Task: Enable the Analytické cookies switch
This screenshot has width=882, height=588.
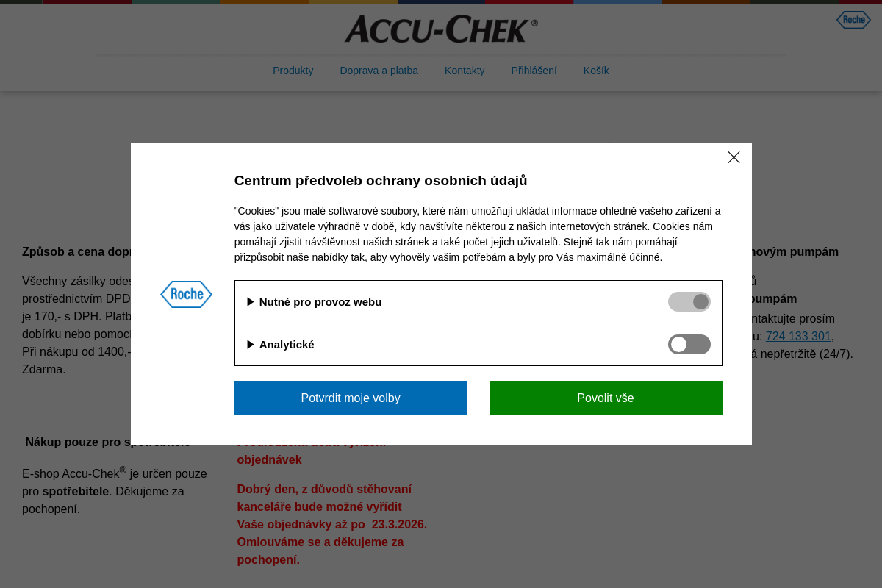Action: (x=689, y=344)
